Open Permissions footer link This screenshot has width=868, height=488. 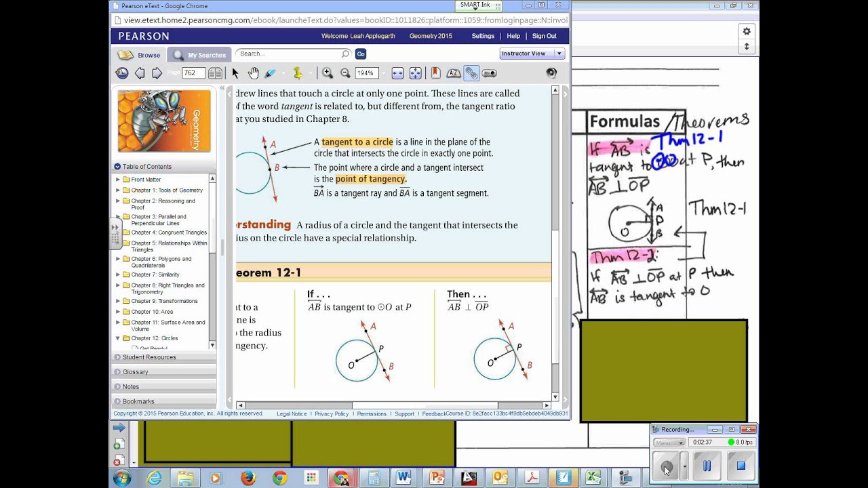click(x=372, y=413)
